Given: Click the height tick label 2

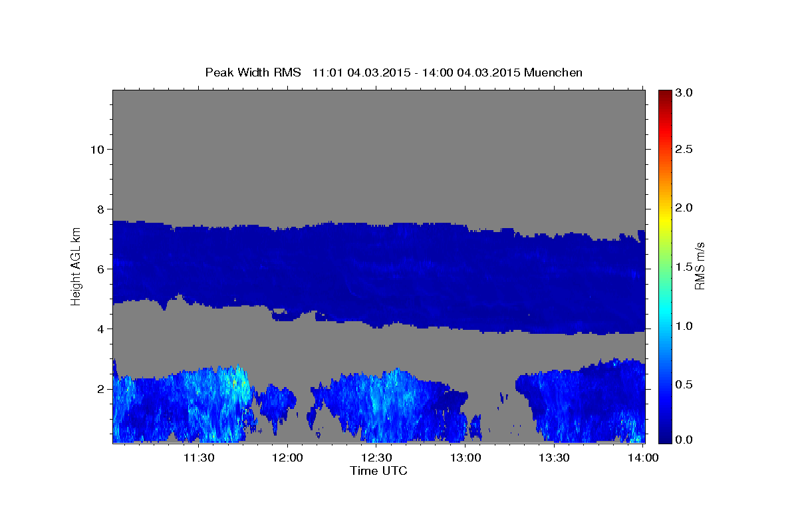Looking at the screenshot, I should pyautogui.click(x=100, y=389).
